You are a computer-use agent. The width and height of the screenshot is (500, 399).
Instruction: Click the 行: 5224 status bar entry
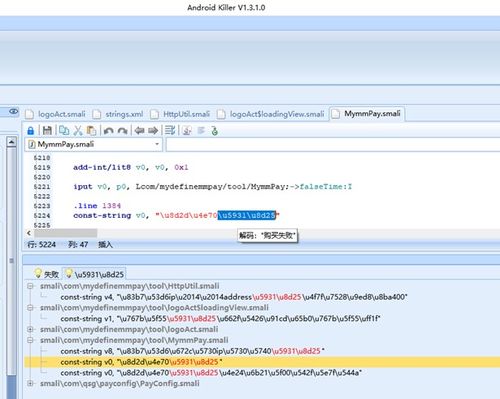42,245
